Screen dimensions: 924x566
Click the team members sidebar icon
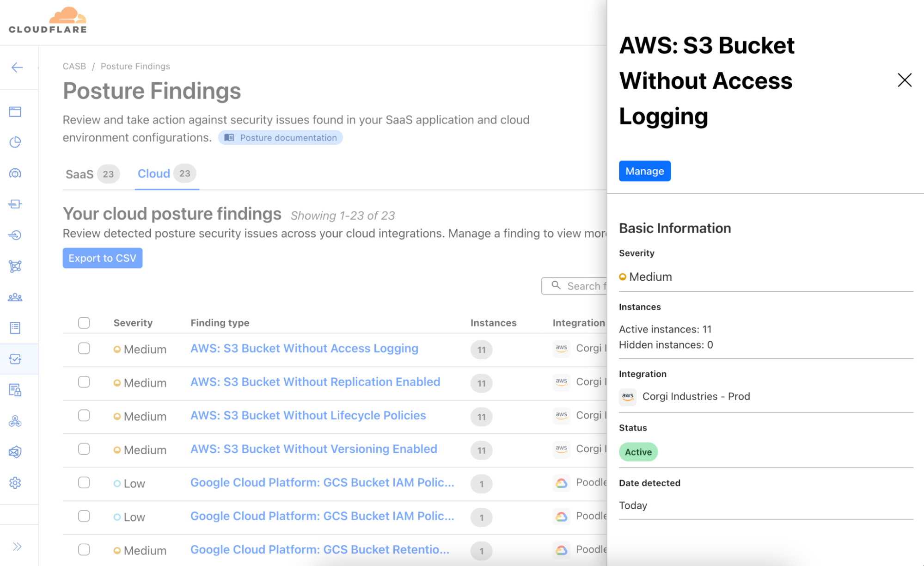pos(15,297)
